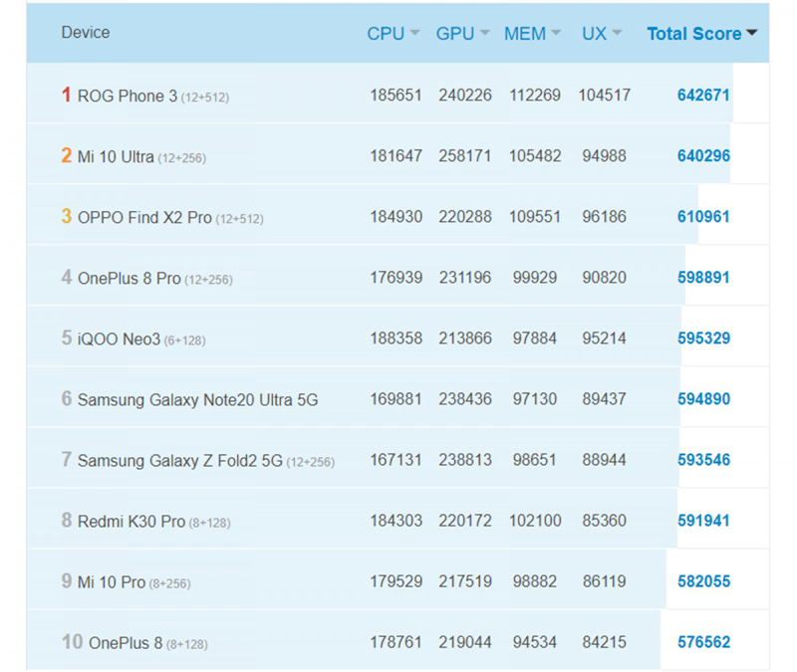Select GPU score 258171
Viewport: 797px width, 672px height.
click(465, 156)
